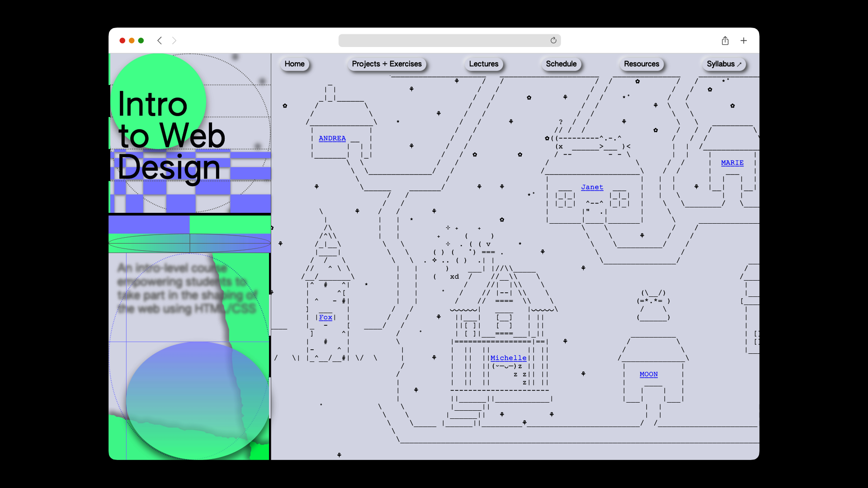Open the Fox tower link
The width and height of the screenshot is (868, 488).
(325, 317)
